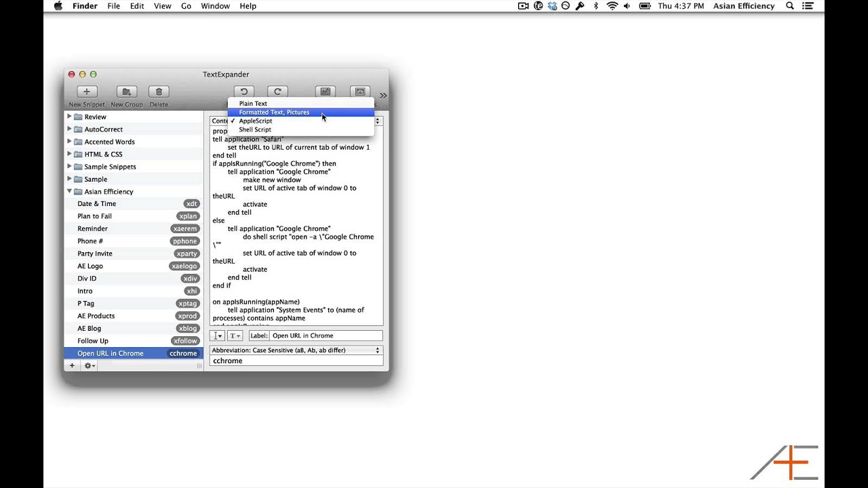Select the Reminder snippet
Viewport: 868px width, 488px height.
[134, 228]
